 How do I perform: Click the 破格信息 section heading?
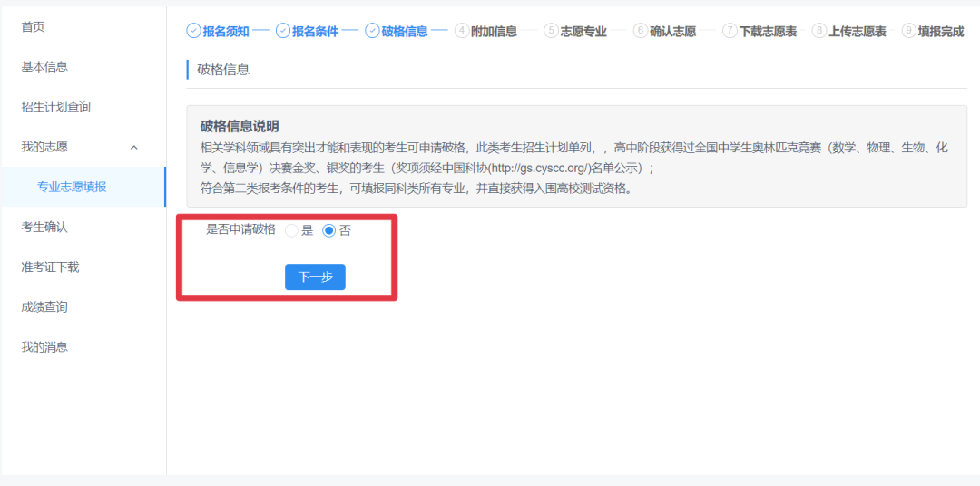tap(223, 69)
